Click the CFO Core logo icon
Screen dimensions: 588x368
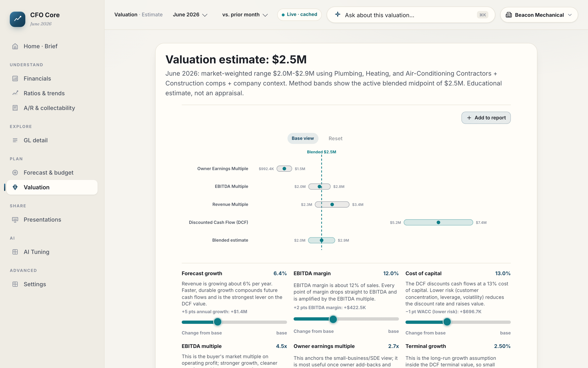point(18,19)
